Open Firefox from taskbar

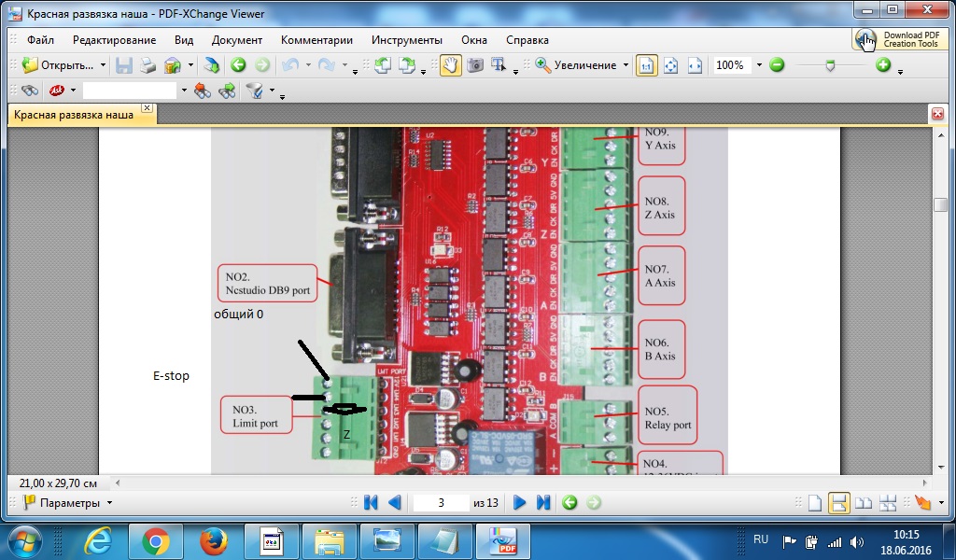tap(214, 540)
